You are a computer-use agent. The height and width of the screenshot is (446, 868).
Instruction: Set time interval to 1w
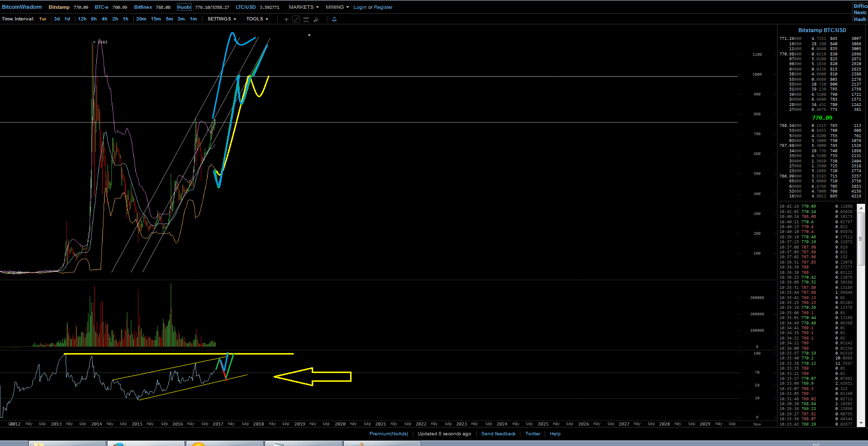(43, 19)
